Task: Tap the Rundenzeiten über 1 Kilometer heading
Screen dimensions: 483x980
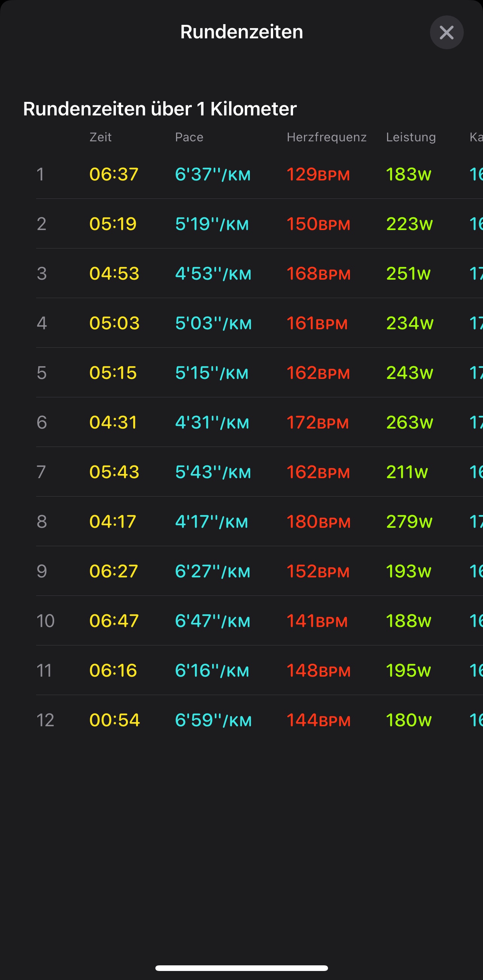Action: [x=160, y=109]
